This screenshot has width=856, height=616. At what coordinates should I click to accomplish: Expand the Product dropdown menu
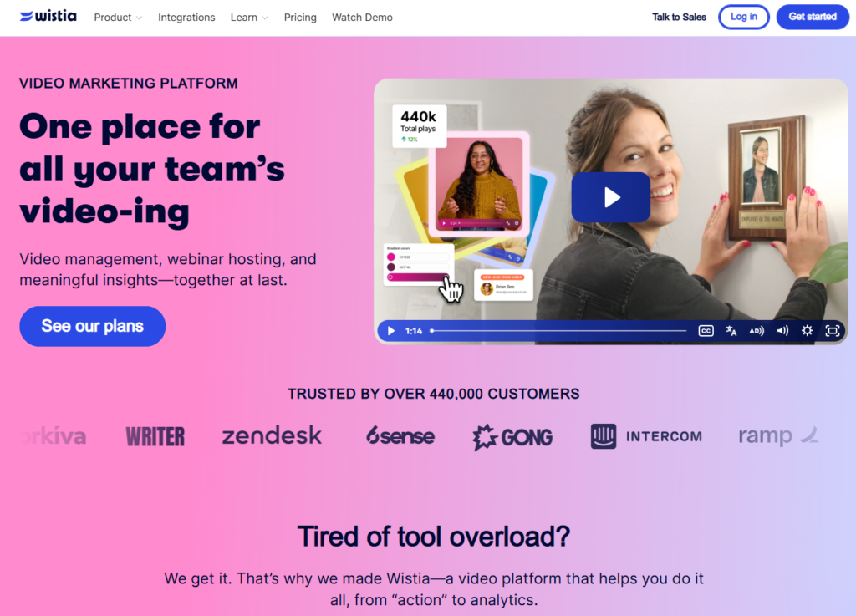click(x=118, y=18)
